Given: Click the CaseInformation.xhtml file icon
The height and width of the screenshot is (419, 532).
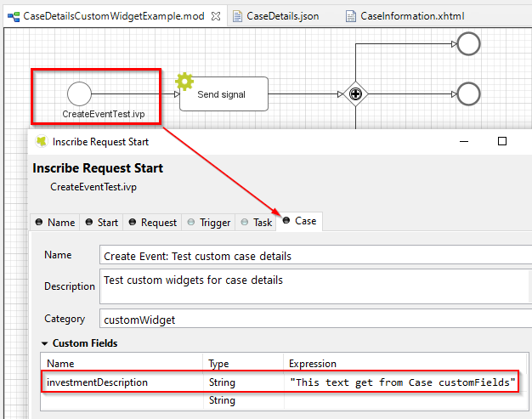Looking at the screenshot, I should point(351,16).
